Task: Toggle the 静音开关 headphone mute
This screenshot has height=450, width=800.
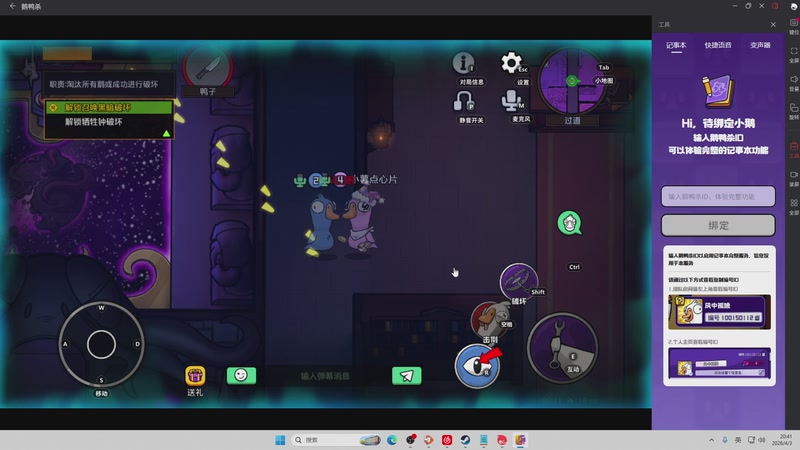Action: (x=463, y=101)
